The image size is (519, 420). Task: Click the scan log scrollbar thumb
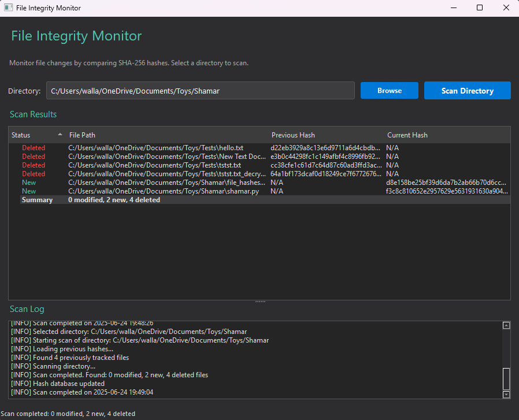click(506, 379)
